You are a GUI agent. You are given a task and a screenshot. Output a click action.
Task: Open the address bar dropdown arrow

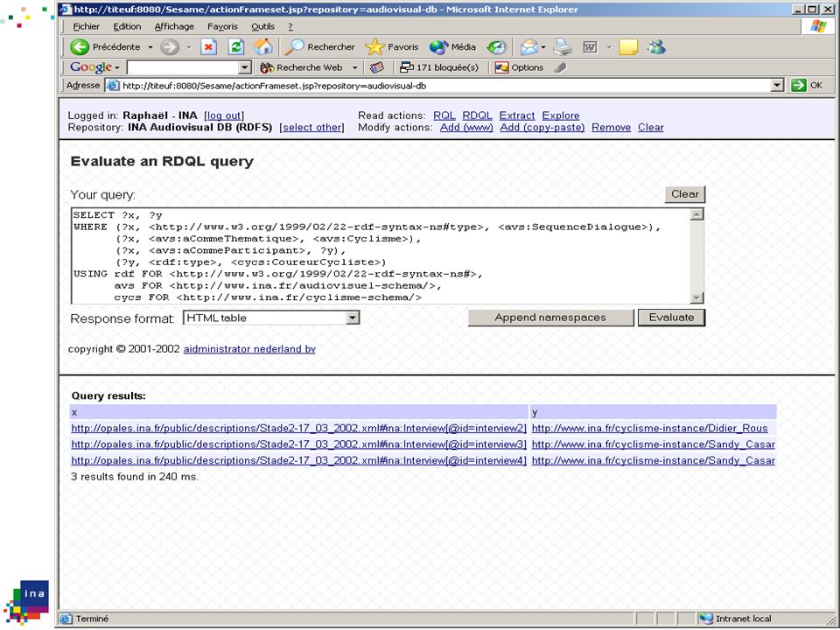[777, 85]
